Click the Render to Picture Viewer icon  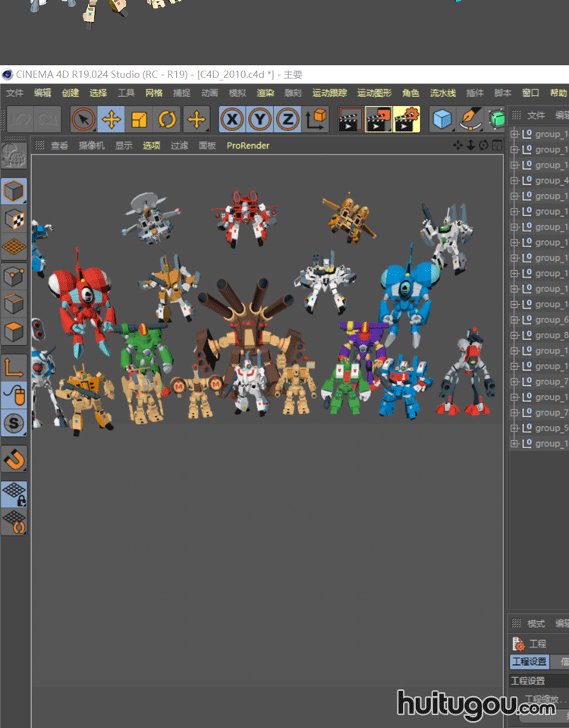tap(379, 119)
